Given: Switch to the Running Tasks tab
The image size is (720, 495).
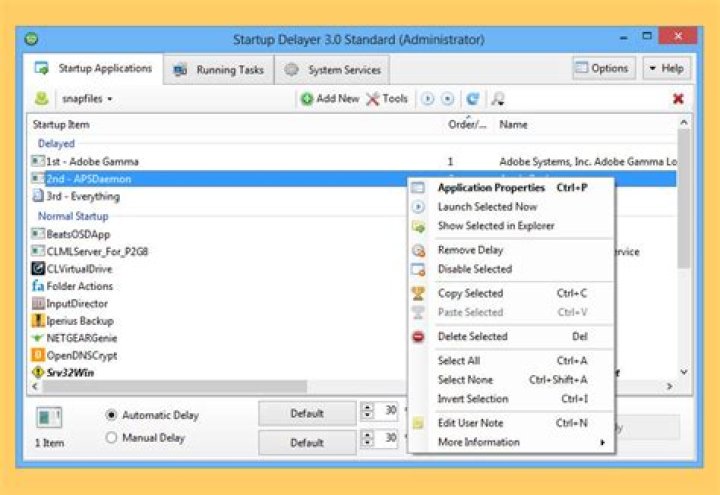Looking at the screenshot, I should pos(219,70).
